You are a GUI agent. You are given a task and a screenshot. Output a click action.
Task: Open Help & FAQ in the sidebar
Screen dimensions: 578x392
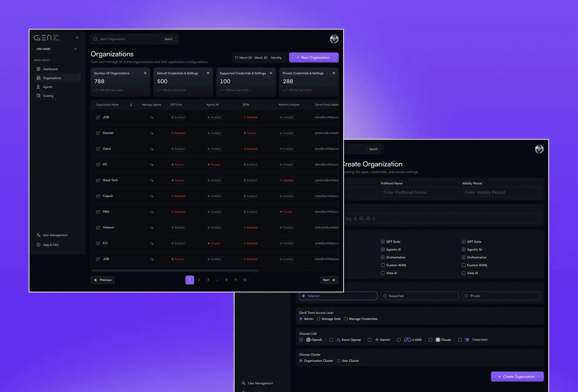[x=51, y=245]
